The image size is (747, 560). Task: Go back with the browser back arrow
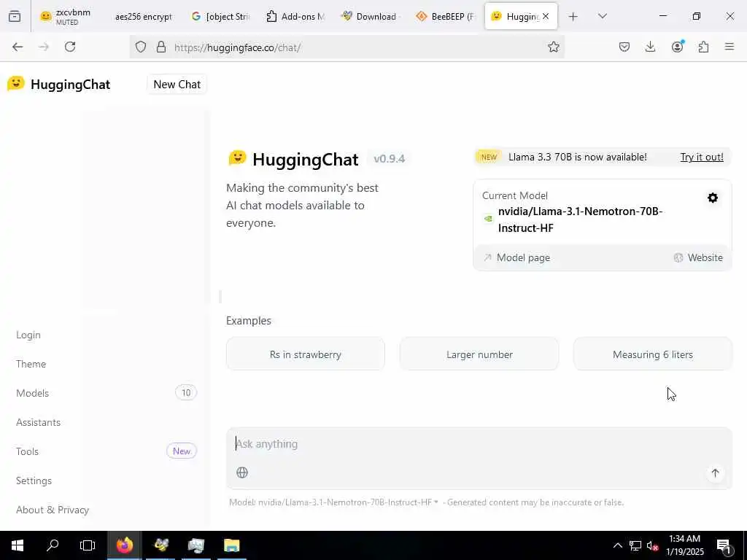(x=18, y=47)
